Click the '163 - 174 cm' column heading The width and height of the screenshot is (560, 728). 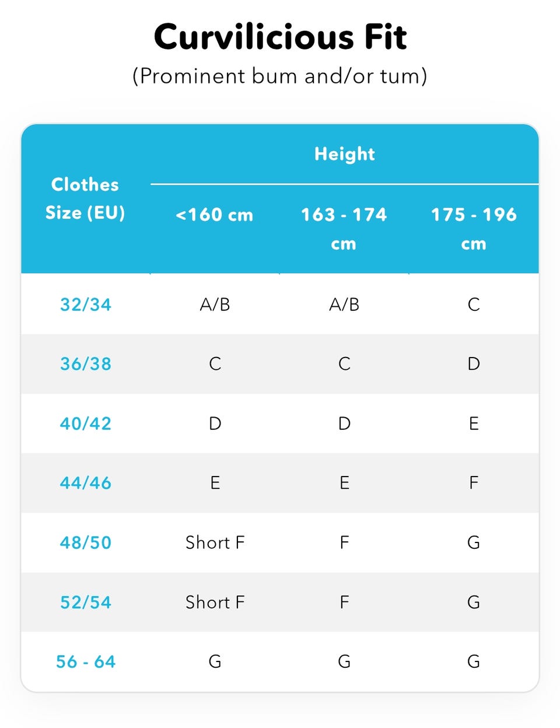point(344,228)
